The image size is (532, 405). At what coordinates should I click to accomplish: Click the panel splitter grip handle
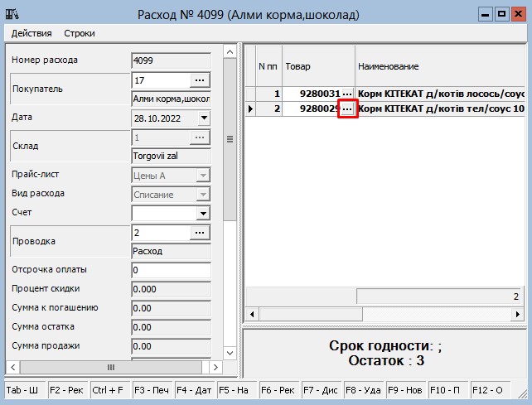tap(230, 139)
